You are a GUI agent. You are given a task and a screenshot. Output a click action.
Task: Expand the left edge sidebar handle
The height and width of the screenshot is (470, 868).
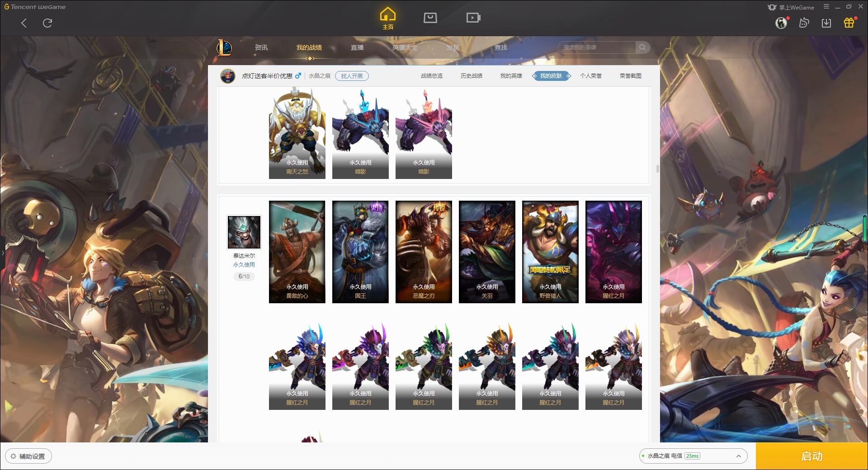pyautogui.click(x=2, y=253)
